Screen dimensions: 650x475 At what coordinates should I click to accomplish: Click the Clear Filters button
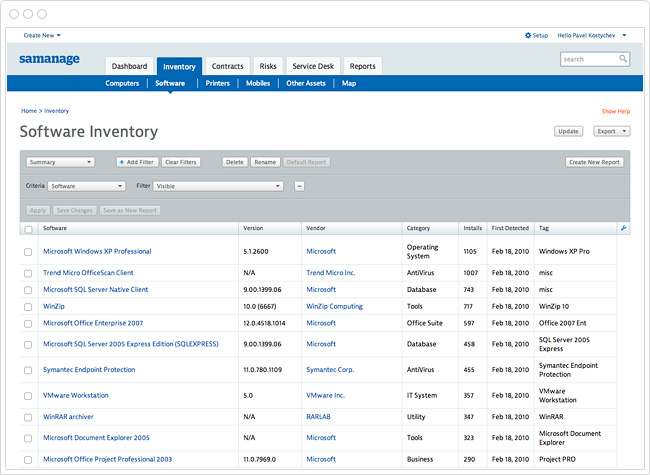[x=181, y=162]
